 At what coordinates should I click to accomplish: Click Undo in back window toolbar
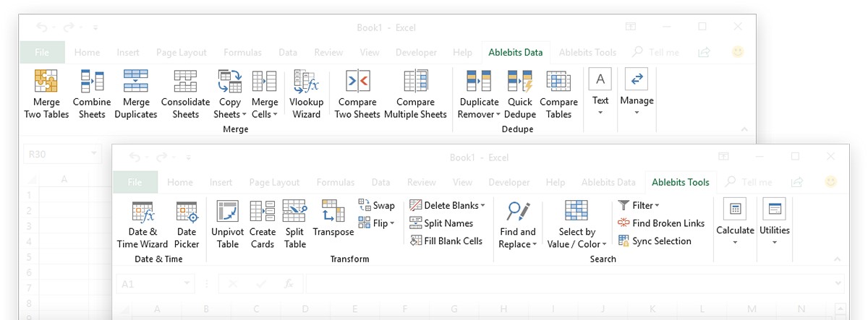[42, 27]
